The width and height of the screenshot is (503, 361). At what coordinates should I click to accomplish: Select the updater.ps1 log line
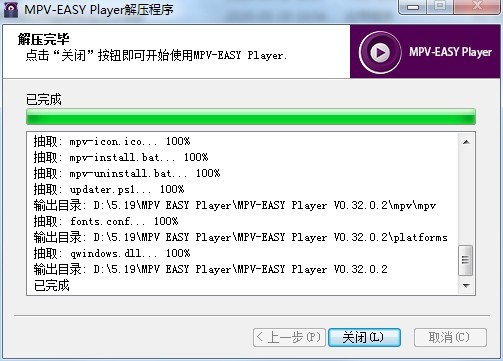pyautogui.click(x=109, y=189)
